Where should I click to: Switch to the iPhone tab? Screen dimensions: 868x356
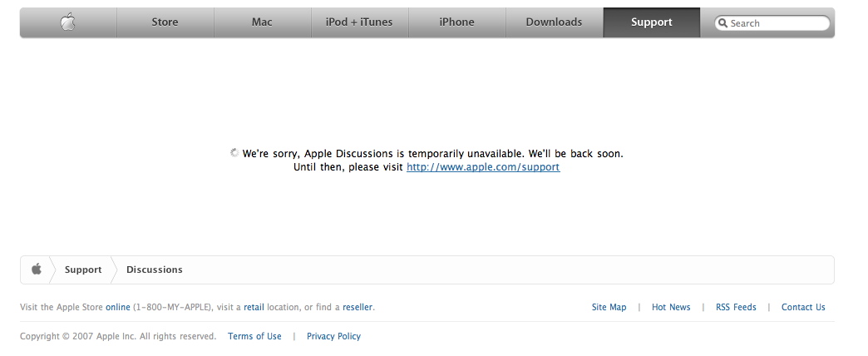(456, 22)
